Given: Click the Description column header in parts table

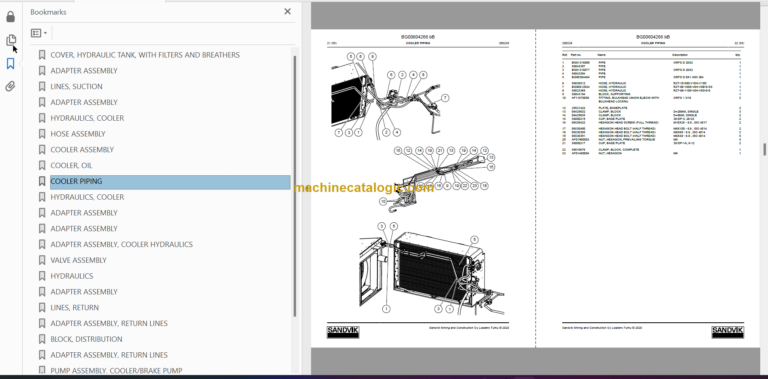Looking at the screenshot, I should pyautogui.click(x=680, y=55).
